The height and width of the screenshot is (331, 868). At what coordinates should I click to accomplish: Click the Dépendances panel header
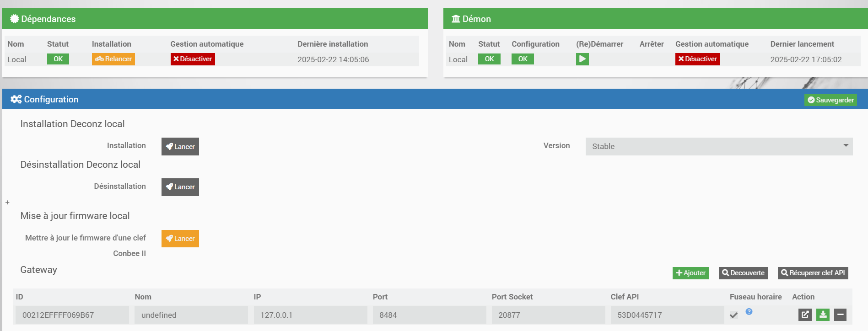pyautogui.click(x=215, y=19)
